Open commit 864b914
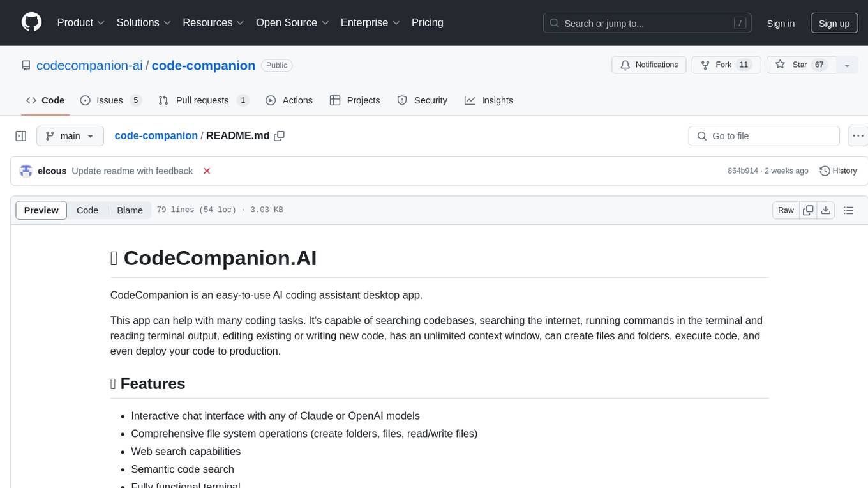 click(x=743, y=171)
